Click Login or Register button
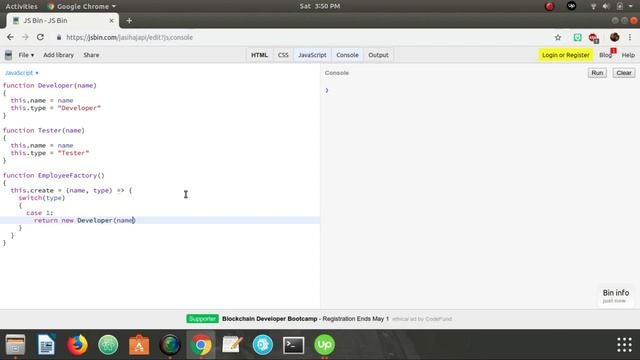The image size is (640, 360). (x=565, y=55)
